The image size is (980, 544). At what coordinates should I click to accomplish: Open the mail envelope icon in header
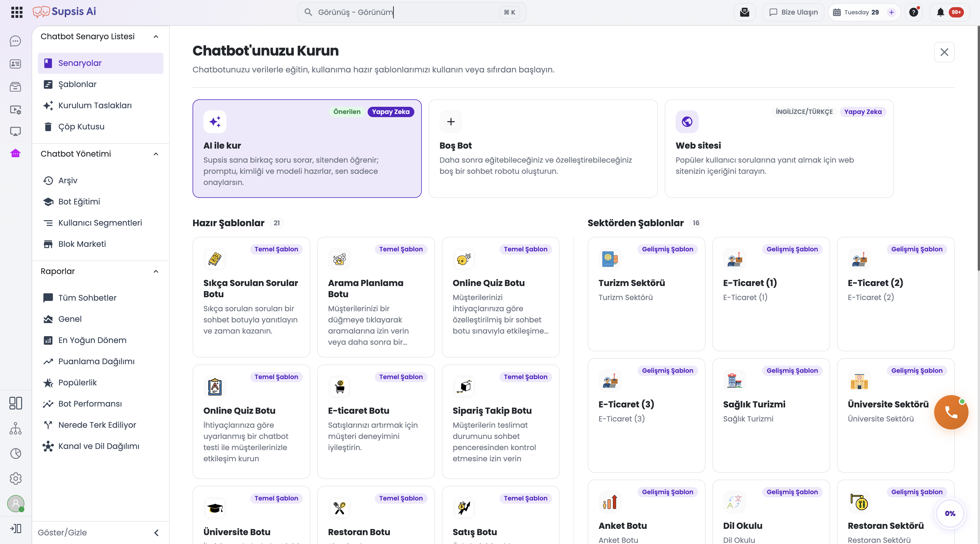coord(744,12)
